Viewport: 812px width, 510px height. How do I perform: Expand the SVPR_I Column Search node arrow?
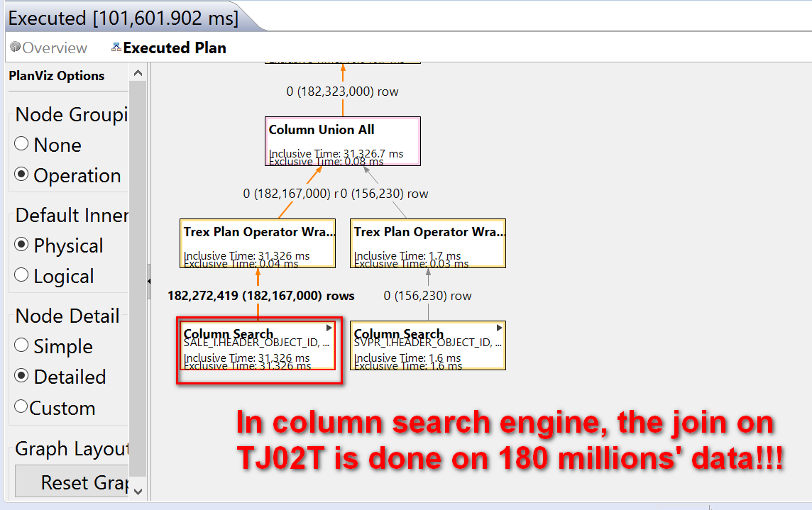pos(499,328)
